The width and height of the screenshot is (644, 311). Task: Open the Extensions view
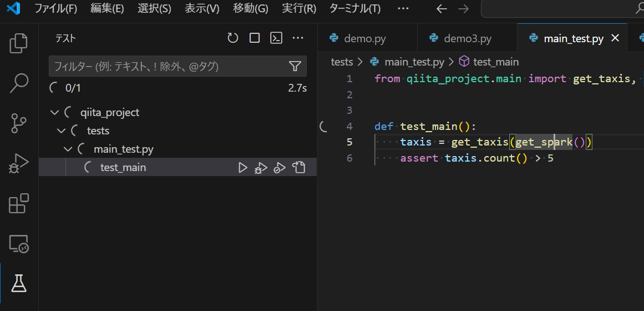coord(19,203)
